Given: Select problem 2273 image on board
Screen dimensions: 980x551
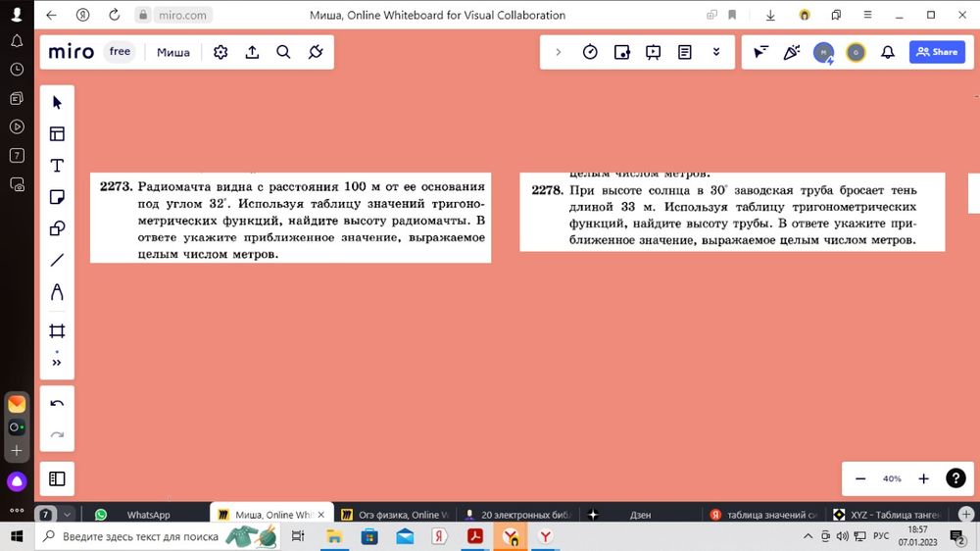Looking at the screenshot, I should coord(291,218).
